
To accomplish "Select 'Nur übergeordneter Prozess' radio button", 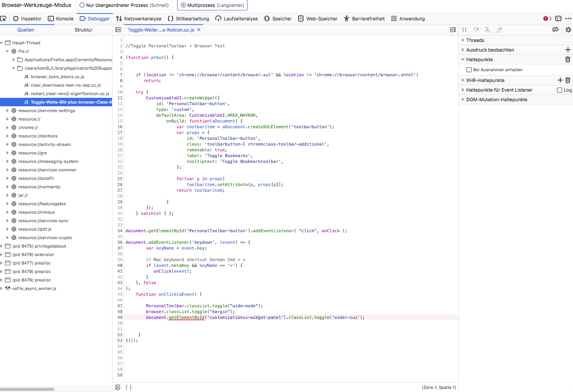I will point(82,5).
